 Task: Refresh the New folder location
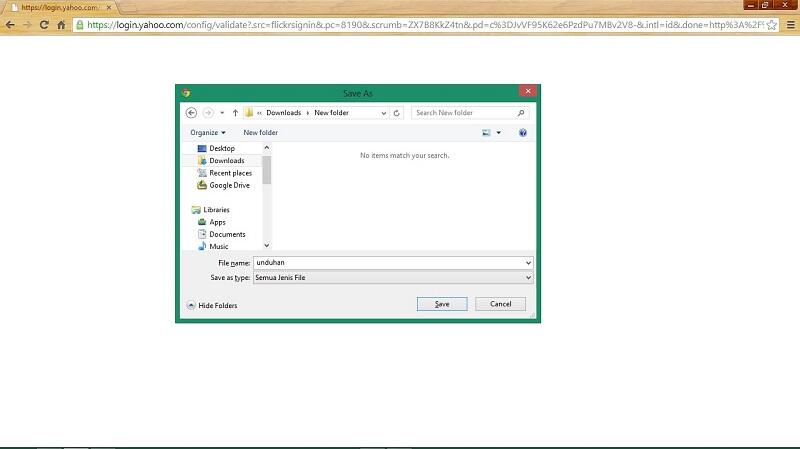(x=397, y=113)
